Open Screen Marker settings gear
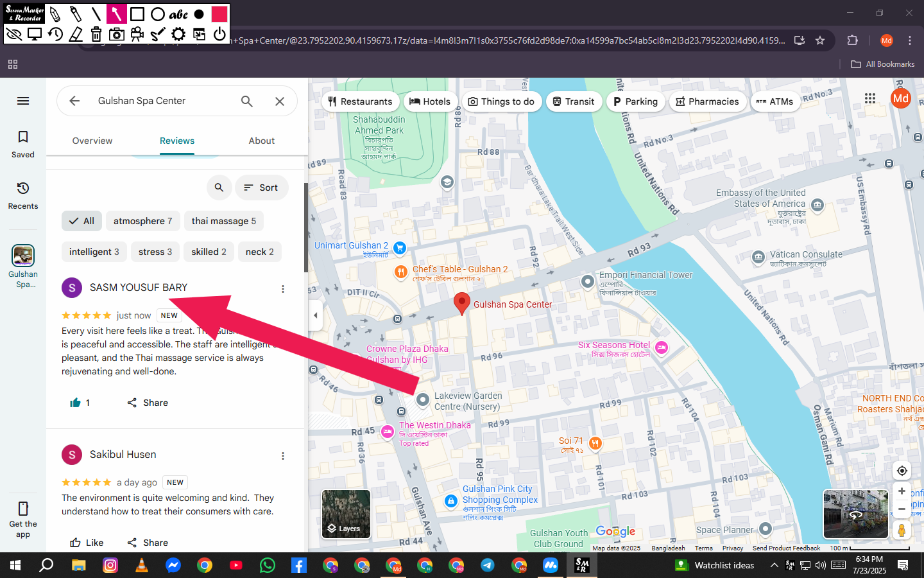 178,34
